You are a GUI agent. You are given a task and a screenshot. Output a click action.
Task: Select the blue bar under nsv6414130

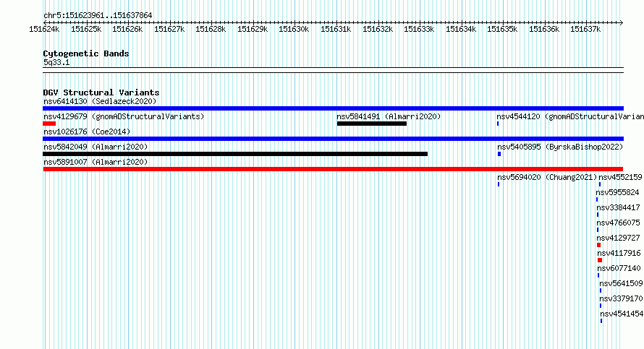(x=333, y=108)
